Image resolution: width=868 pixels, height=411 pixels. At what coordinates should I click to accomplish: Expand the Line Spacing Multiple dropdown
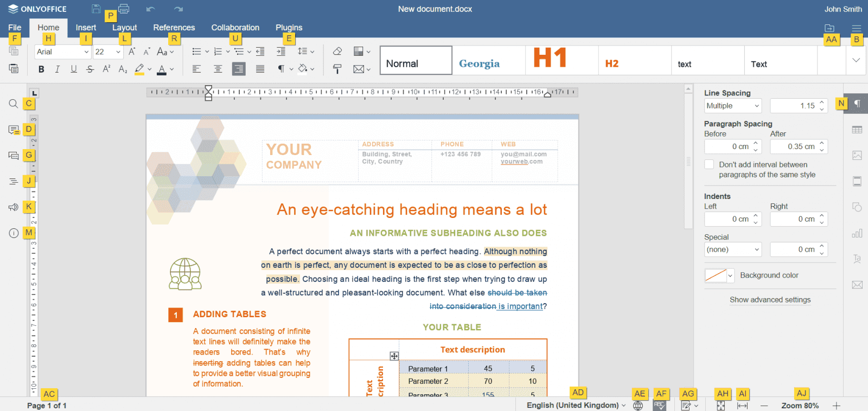pos(733,106)
